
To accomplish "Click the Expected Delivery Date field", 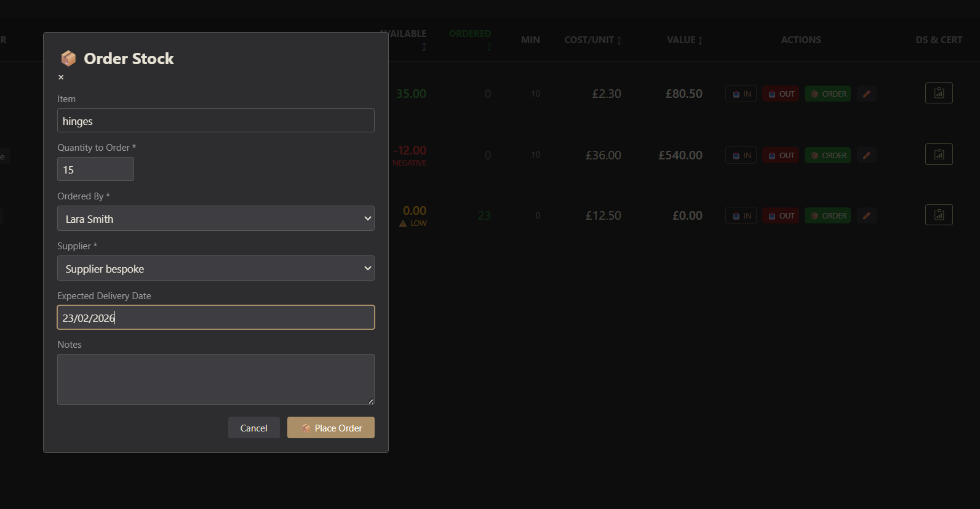I will pyautogui.click(x=215, y=318).
